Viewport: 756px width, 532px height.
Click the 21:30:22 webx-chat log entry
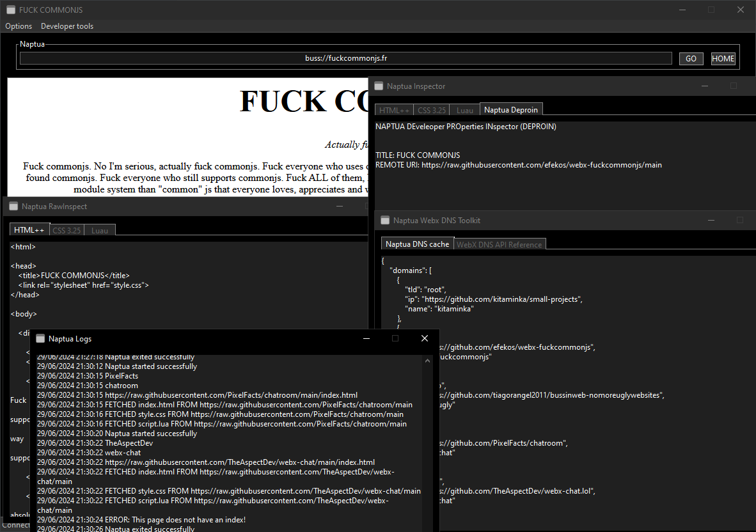(89, 453)
